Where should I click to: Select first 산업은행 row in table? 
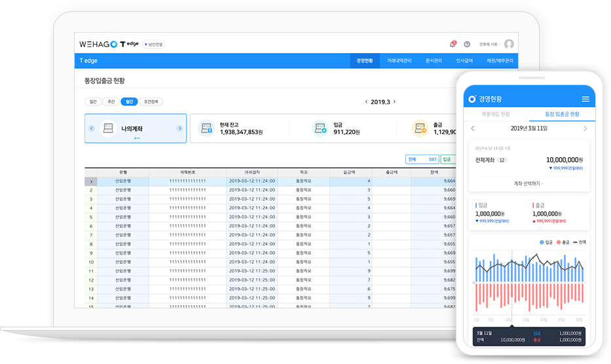point(122,181)
